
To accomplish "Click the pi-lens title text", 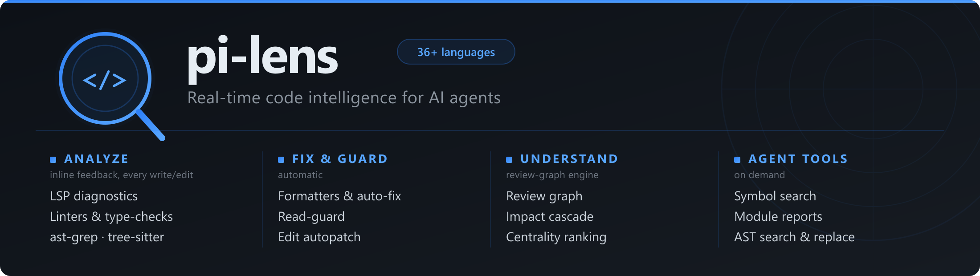I will coord(262,58).
